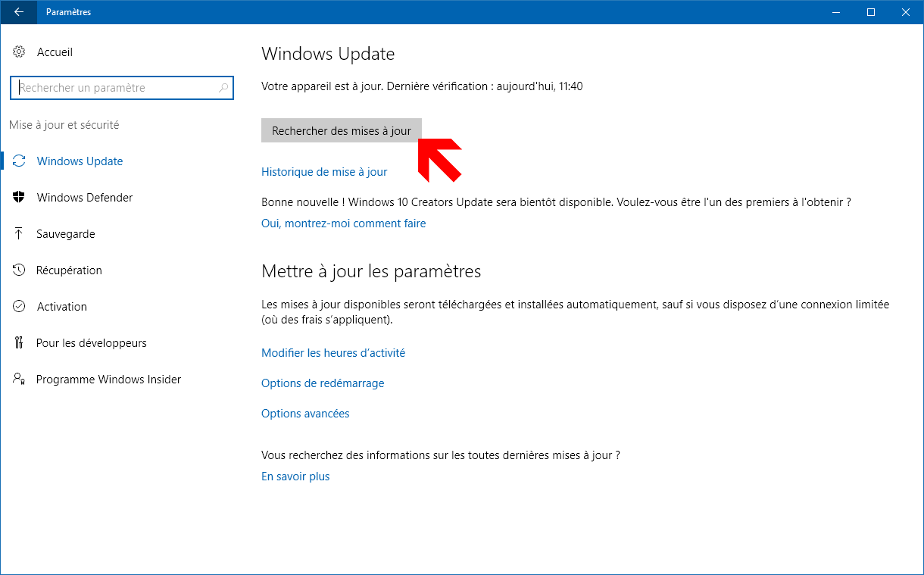Click the Windows Defender shield icon
The height and width of the screenshot is (575, 924).
pos(19,198)
